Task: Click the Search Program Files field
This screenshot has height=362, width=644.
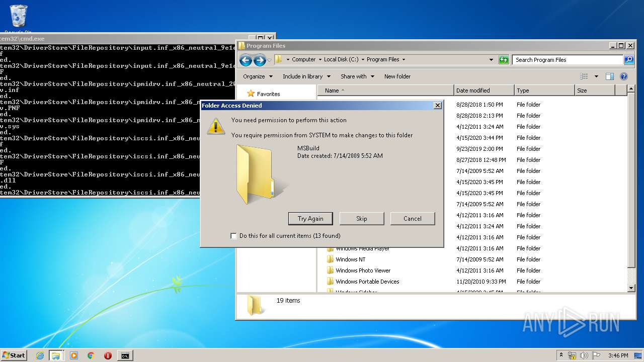Action: 568,60
